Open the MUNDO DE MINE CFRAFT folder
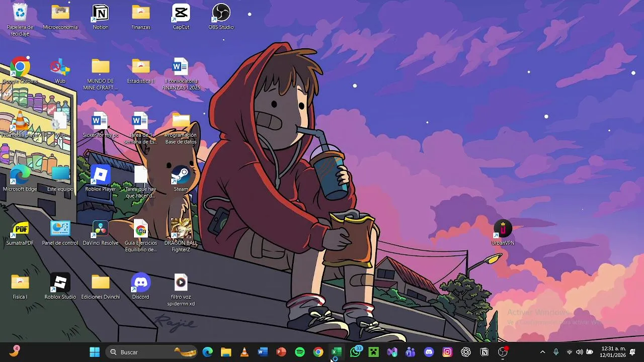The height and width of the screenshot is (362, 644). point(101,74)
